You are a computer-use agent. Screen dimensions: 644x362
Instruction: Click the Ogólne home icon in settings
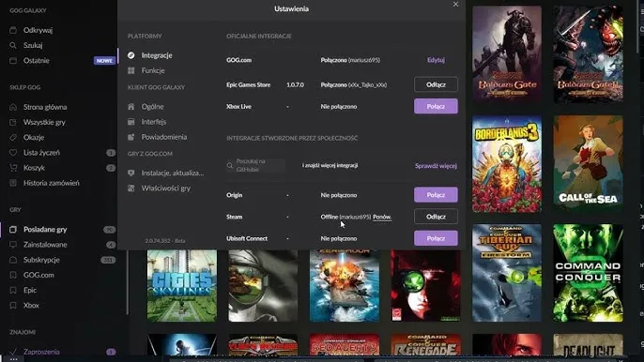click(x=131, y=107)
